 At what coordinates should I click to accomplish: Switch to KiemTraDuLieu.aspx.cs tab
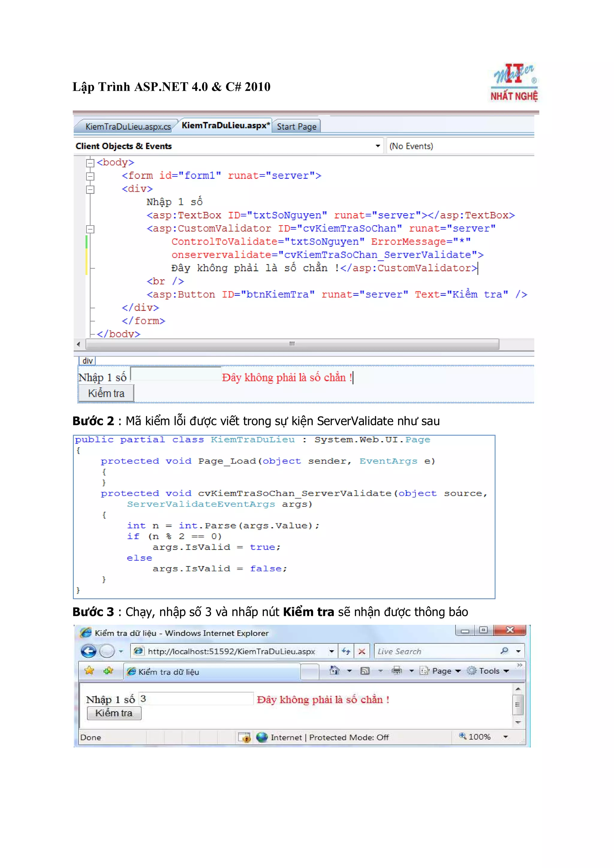(x=127, y=127)
